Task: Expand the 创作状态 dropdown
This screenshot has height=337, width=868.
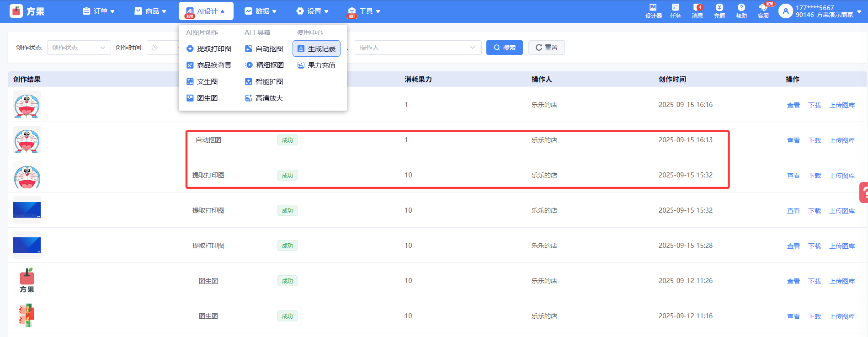Action: [79, 48]
